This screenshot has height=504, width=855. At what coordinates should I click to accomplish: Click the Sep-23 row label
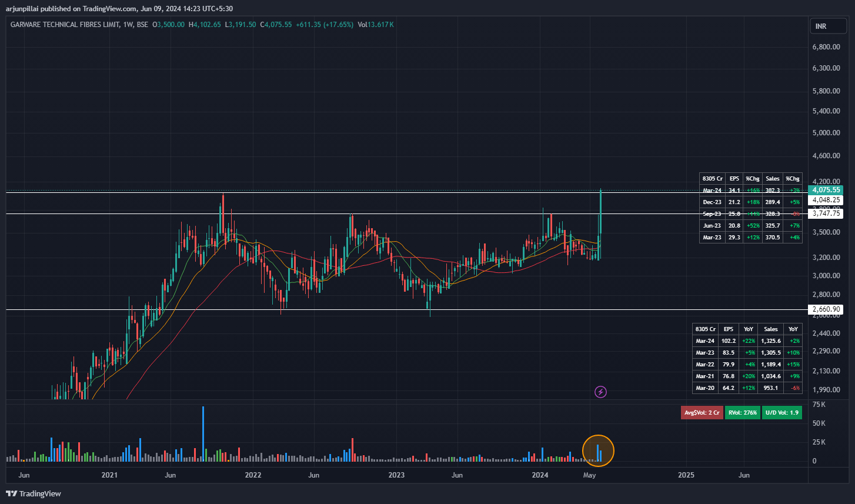pos(712,213)
